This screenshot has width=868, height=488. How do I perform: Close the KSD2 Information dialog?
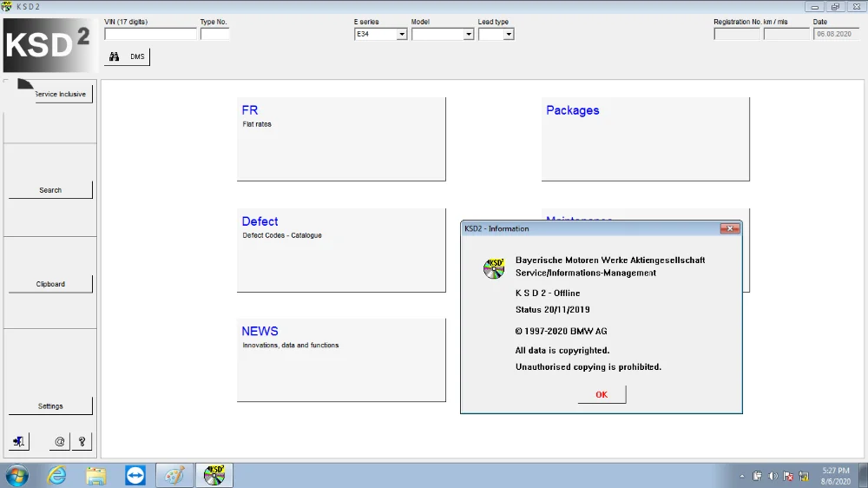click(730, 228)
